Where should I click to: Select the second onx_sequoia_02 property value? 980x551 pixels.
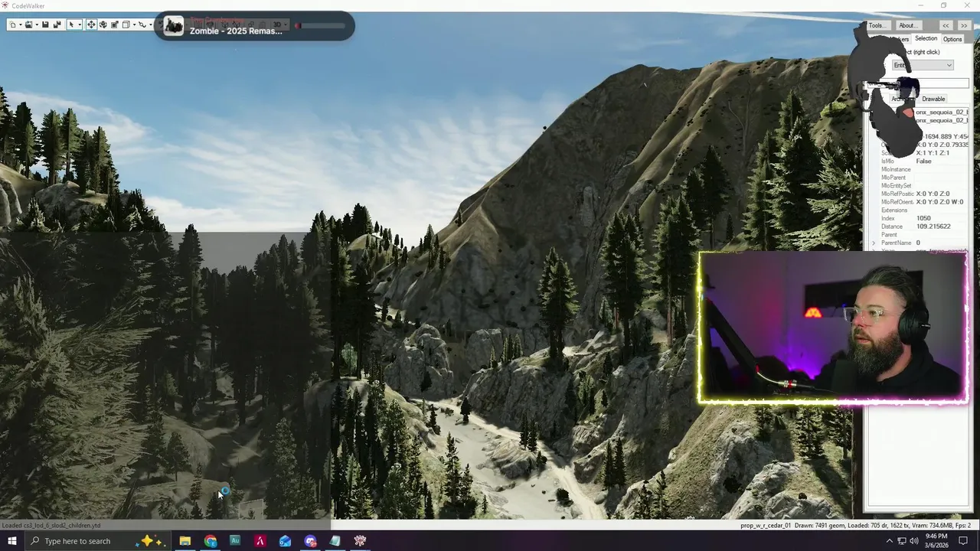942,120
